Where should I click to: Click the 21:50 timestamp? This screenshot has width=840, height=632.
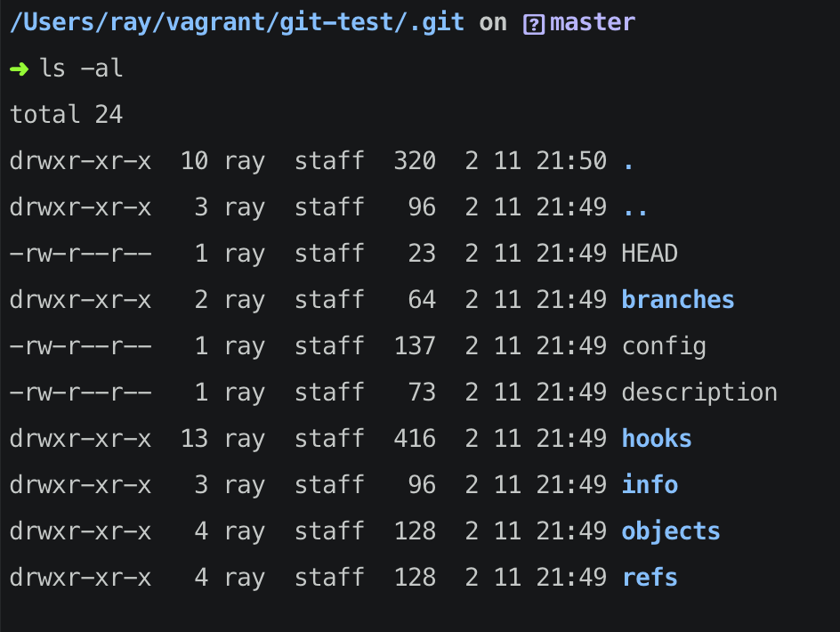point(571,161)
